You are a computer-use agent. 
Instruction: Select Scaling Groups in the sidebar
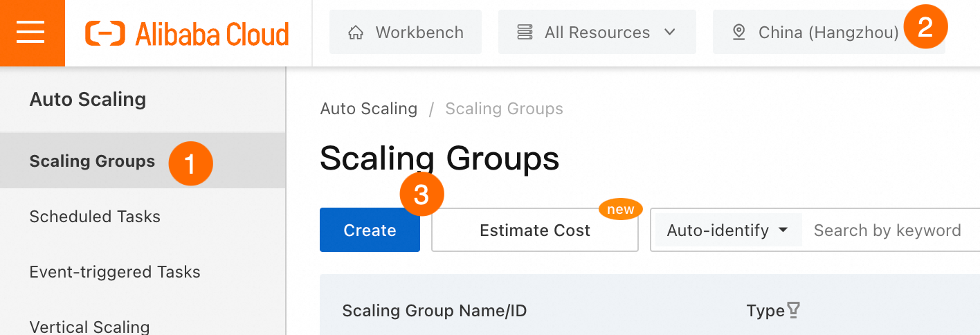(92, 161)
